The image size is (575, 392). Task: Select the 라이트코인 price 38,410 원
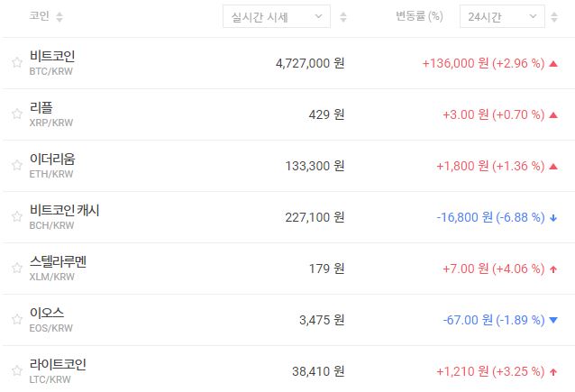311,371
